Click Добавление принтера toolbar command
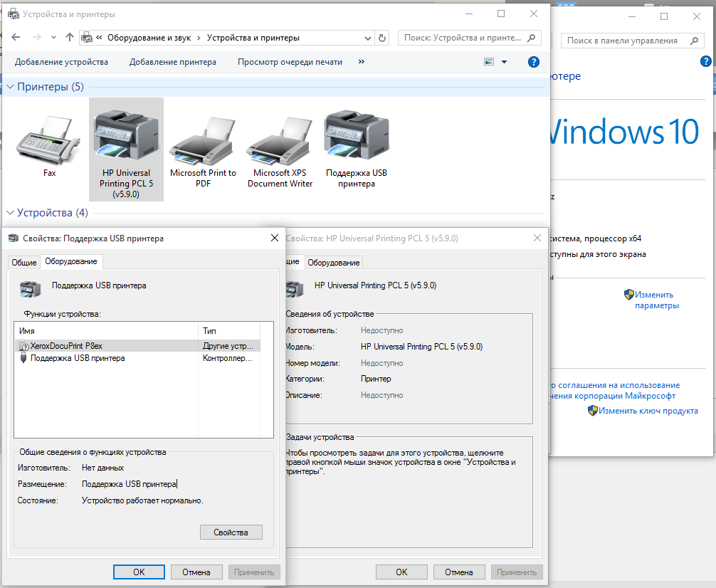 (172, 62)
